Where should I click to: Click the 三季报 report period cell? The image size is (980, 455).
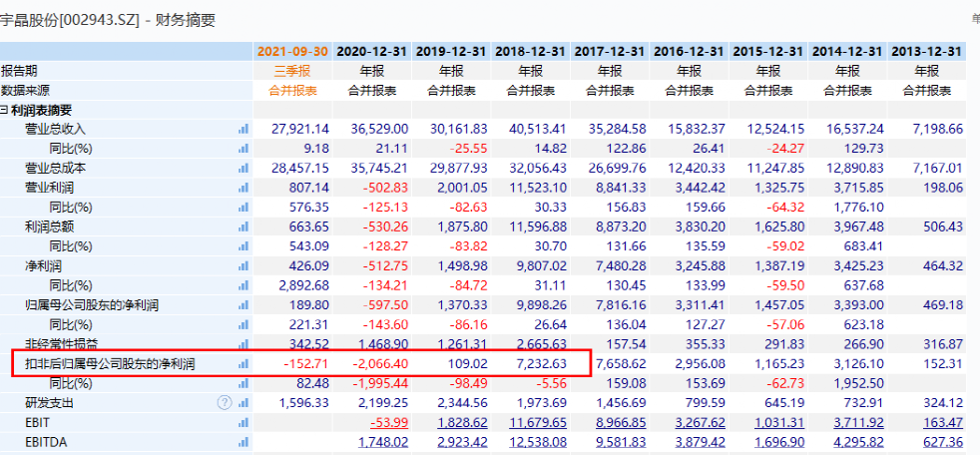coord(291,71)
